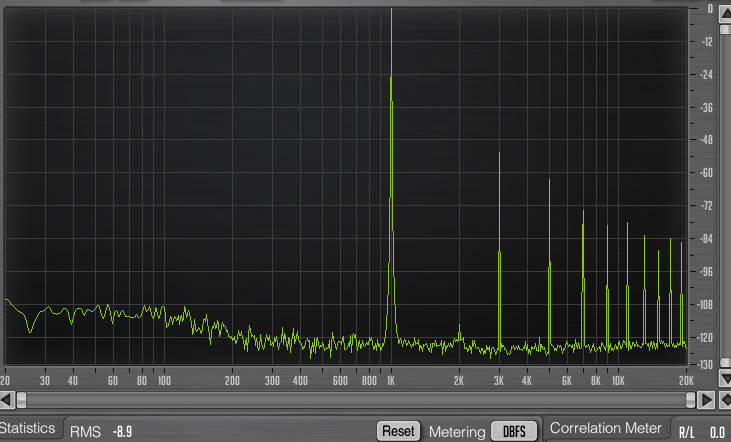
Task: Click the left handle of horizontal zoom slider
Action: click(x=21, y=400)
